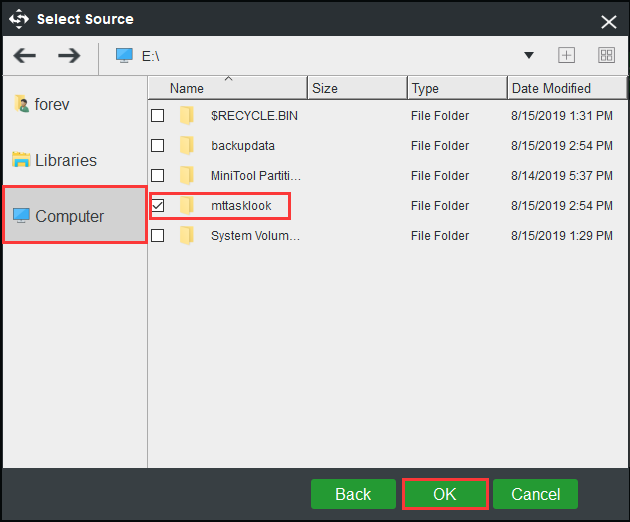Click the computer icon beside E:\ path

124,55
